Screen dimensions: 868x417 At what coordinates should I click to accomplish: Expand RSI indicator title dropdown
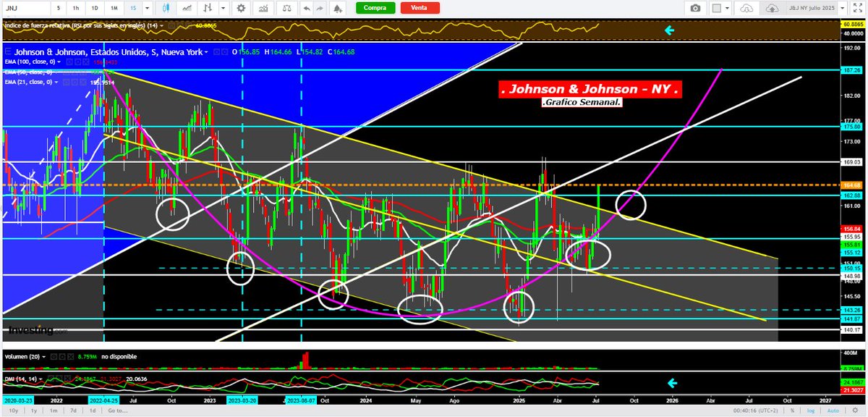pyautogui.click(x=161, y=25)
